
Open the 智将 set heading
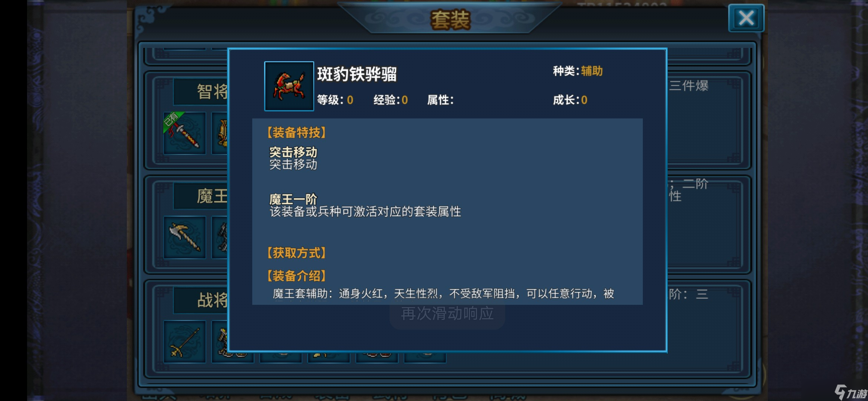212,91
